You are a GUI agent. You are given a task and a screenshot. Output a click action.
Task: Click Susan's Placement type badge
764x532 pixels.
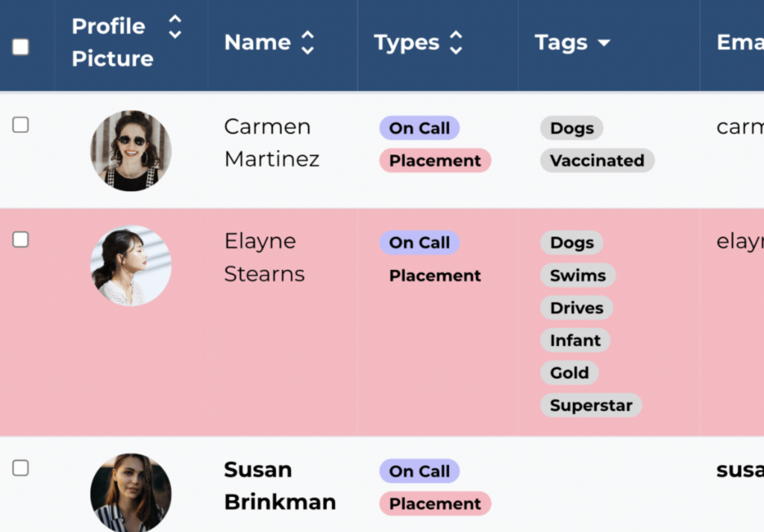[435, 504]
